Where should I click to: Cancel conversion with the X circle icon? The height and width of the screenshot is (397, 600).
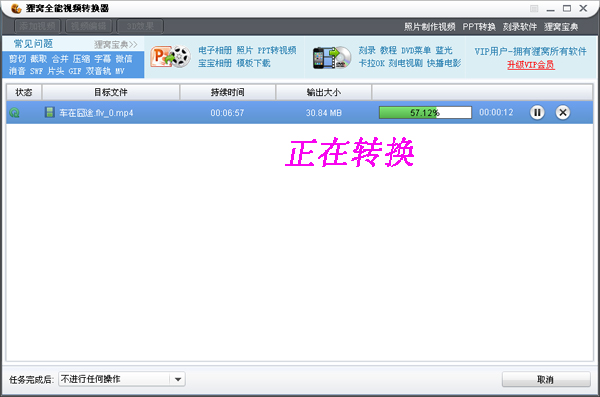(x=562, y=113)
